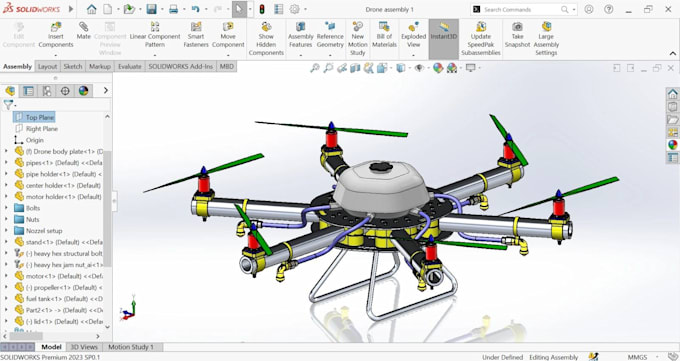Switch to the Layout tab
680x361 pixels.
(x=47, y=66)
